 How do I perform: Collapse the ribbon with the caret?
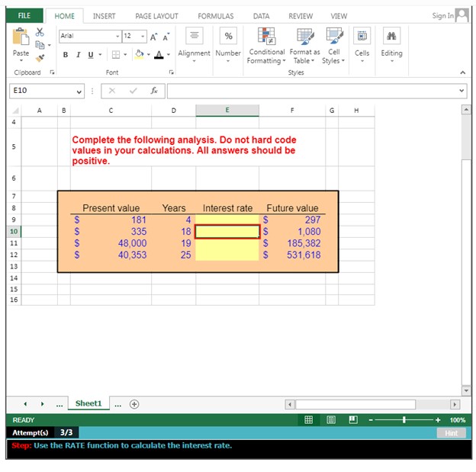tap(462, 72)
